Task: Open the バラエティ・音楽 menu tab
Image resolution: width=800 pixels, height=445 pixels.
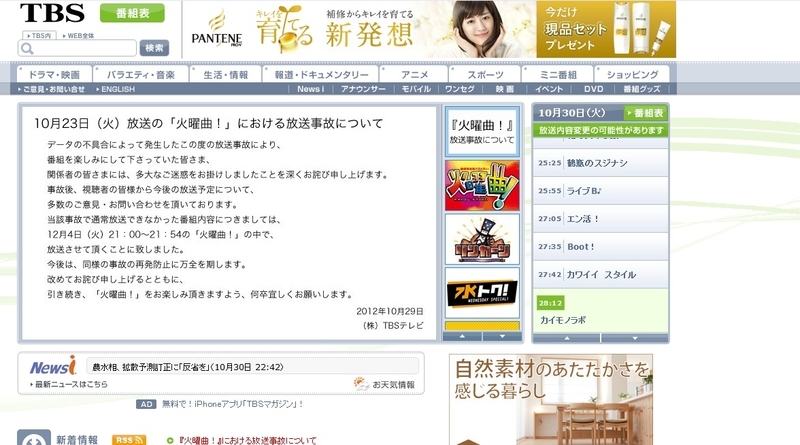Action: [141, 75]
